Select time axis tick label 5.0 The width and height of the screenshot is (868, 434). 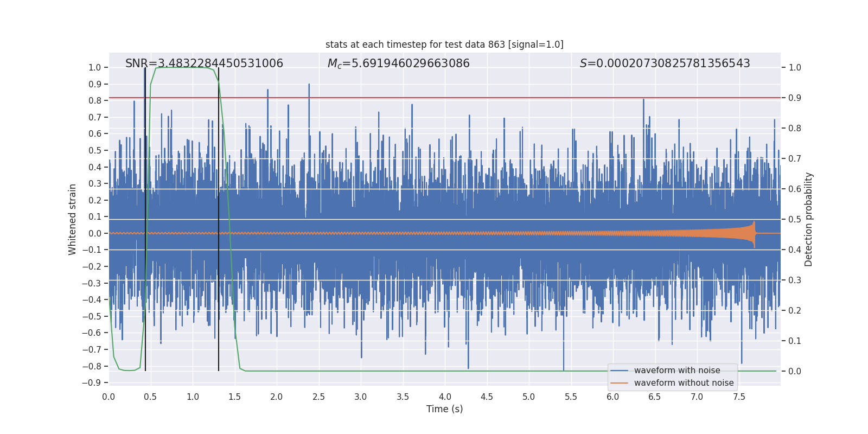click(529, 397)
